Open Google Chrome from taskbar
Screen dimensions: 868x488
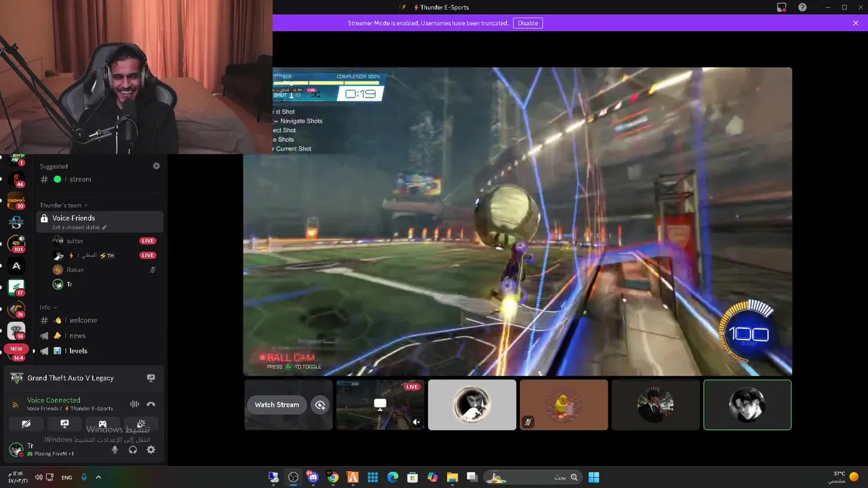pyautogui.click(x=333, y=477)
